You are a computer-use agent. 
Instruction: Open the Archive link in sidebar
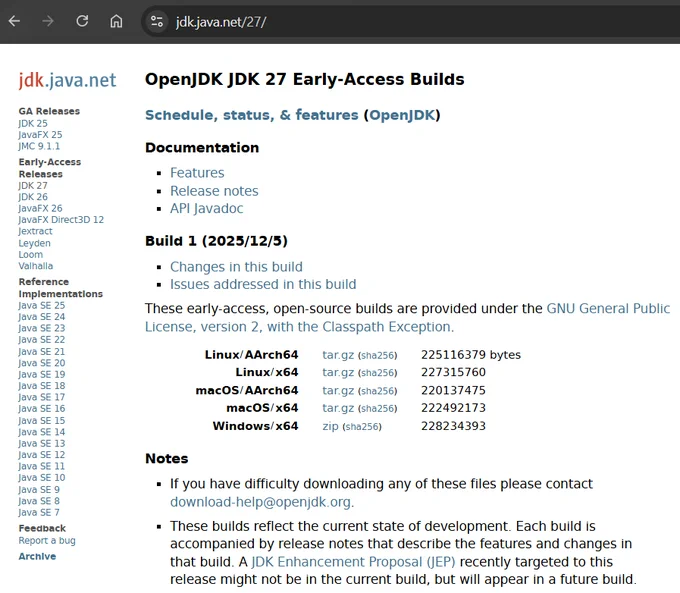[x=37, y=557]
